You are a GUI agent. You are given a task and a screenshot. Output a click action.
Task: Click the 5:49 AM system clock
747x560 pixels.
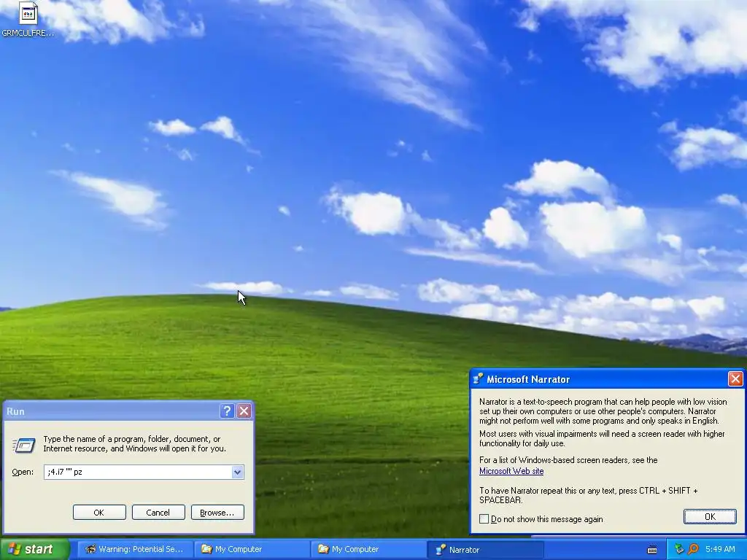pyautogui.click(x=720, y=549)
